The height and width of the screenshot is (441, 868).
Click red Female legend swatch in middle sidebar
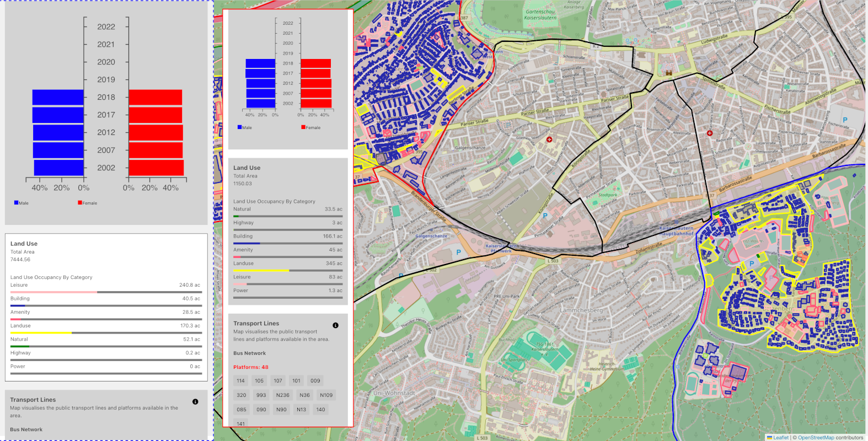303,127
